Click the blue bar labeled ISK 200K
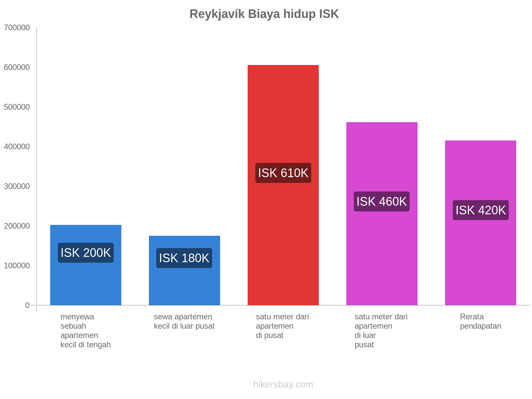This screenshot has height=399, width=532. (86, 265)
